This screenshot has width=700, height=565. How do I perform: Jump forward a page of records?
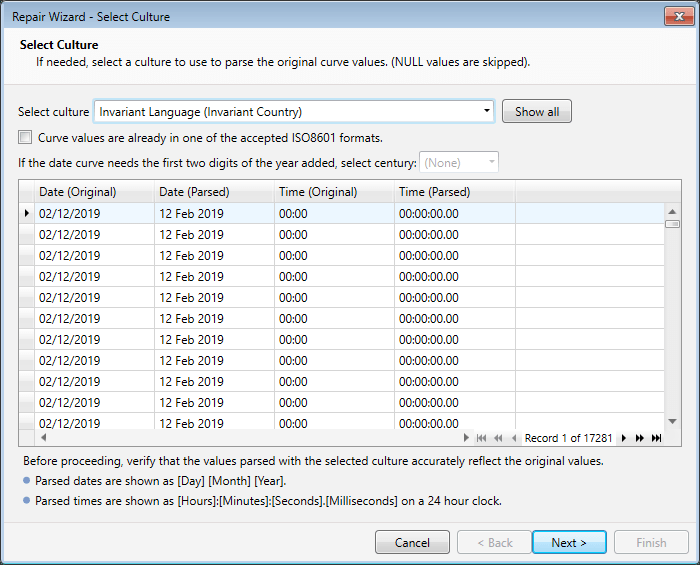point(640,438)
